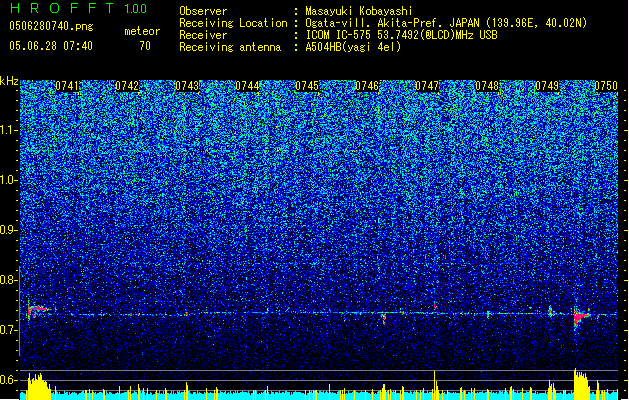The height and width of the screenshot is (400, 629).
Task: Click the 0.7 kHz axis label
Action: point(8,330)
